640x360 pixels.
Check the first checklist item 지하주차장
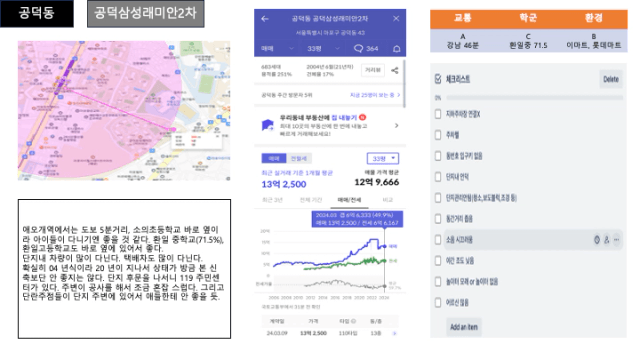[438, 114]
